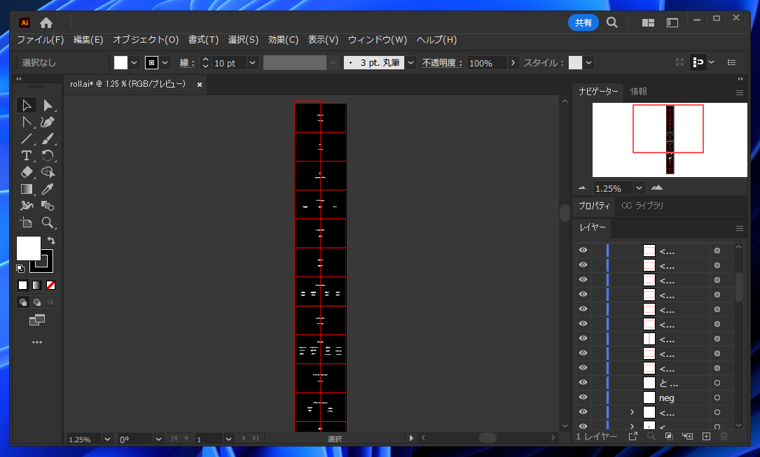760x457 pixels.
Task: Select the Eraser tool
Action: pyautogui.click(x=27, y=172)
